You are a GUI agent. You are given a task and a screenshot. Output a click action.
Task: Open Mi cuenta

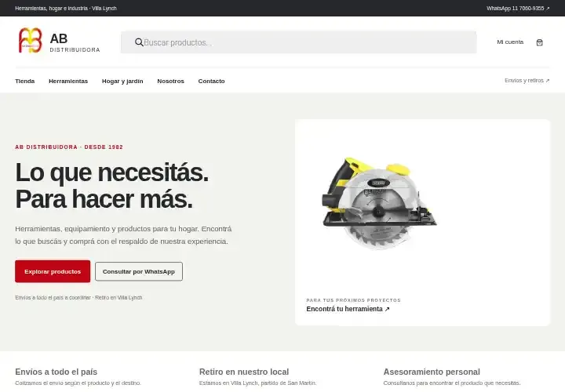pyautogui.click(x=510, y=42)
